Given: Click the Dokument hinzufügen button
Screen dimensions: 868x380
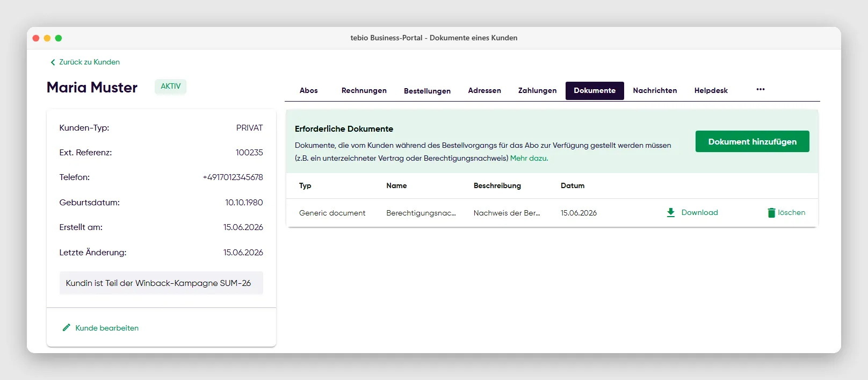Looking at the screenshot, I should coord(752,141).
